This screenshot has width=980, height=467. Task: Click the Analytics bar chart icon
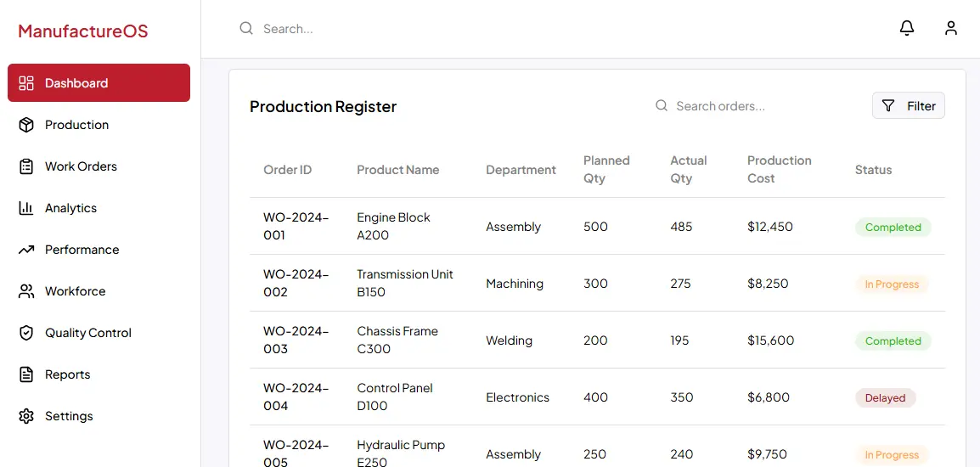point(26,208)
